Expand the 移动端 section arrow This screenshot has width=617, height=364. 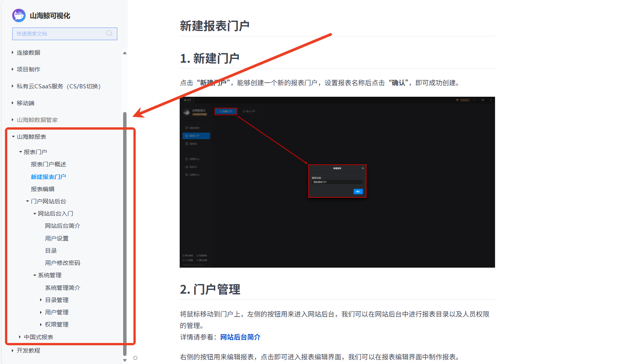pyautogui.click(x=13, y=103)
